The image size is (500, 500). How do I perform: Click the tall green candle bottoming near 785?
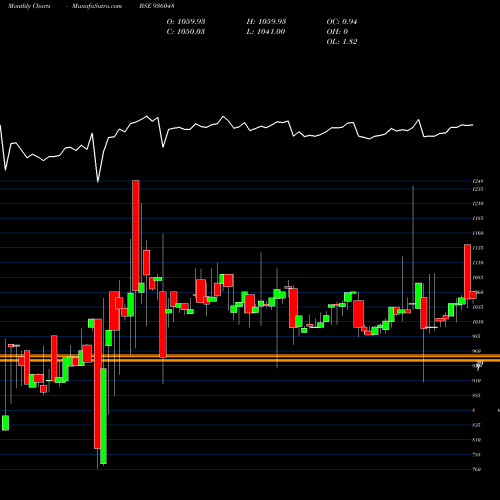103,416
